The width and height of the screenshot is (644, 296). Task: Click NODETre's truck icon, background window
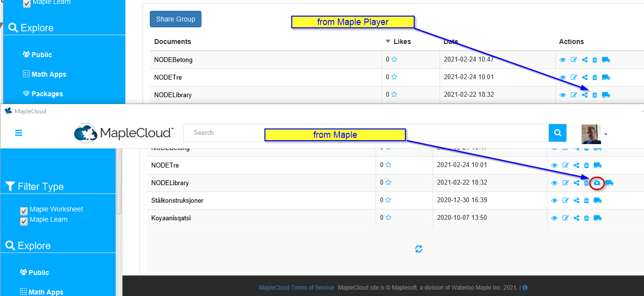click(606, 77)
